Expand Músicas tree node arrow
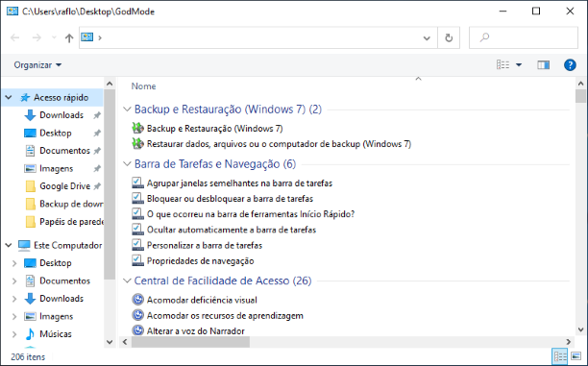 (14, 333)
